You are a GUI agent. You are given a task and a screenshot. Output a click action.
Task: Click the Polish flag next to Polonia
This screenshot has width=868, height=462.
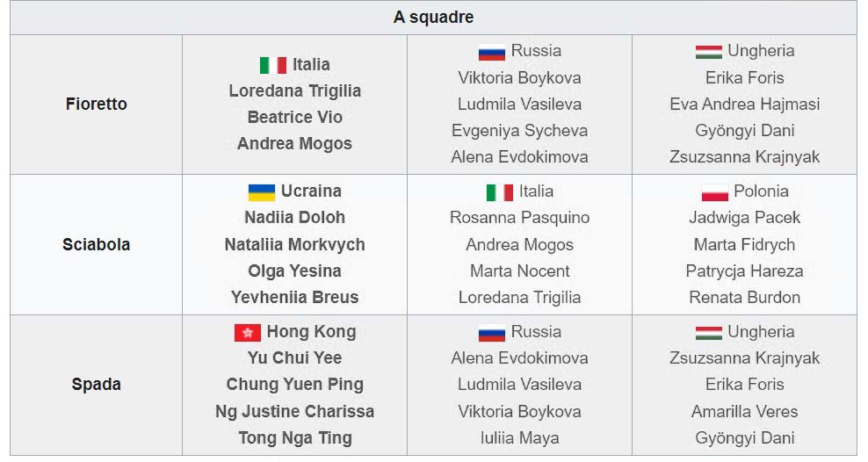714,192
